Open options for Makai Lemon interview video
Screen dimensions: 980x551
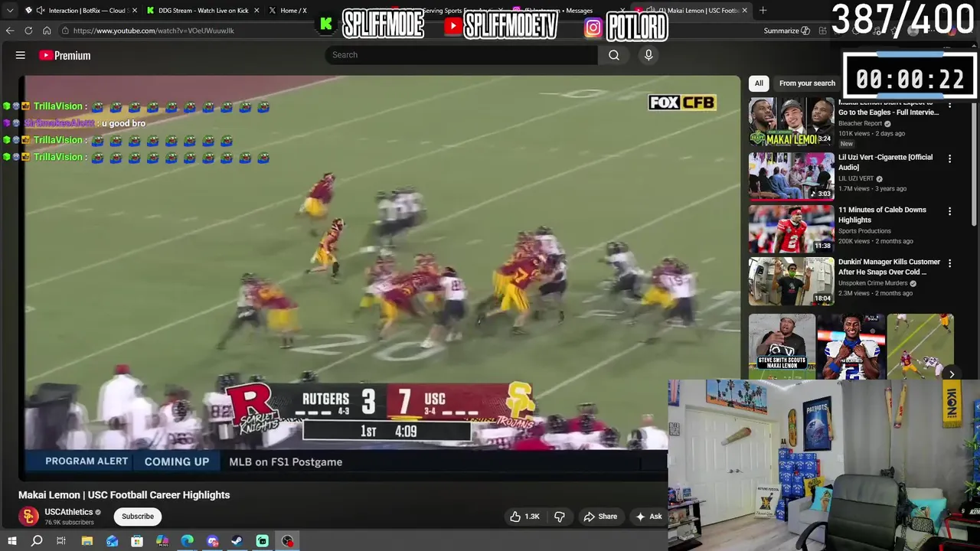click(950, 105)
